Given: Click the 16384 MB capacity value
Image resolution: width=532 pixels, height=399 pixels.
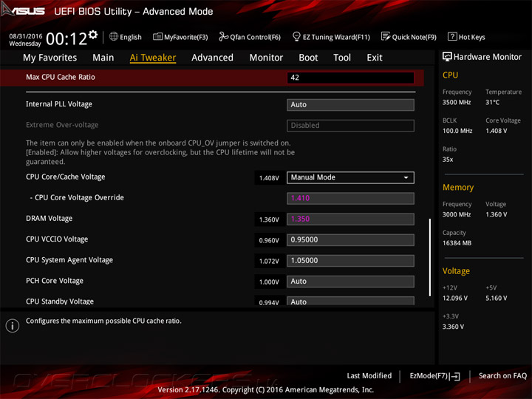Looking at the screenshot, I should (457, 243).
